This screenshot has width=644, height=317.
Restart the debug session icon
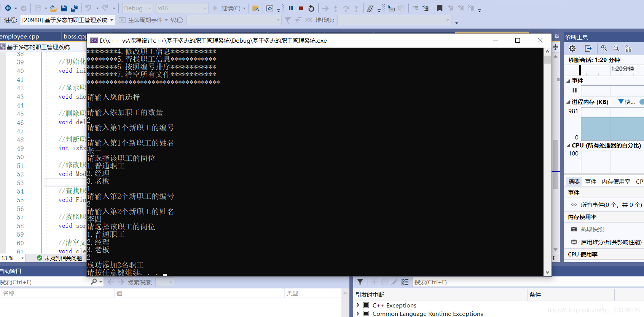pyautogui.click(x=311, y=8)
